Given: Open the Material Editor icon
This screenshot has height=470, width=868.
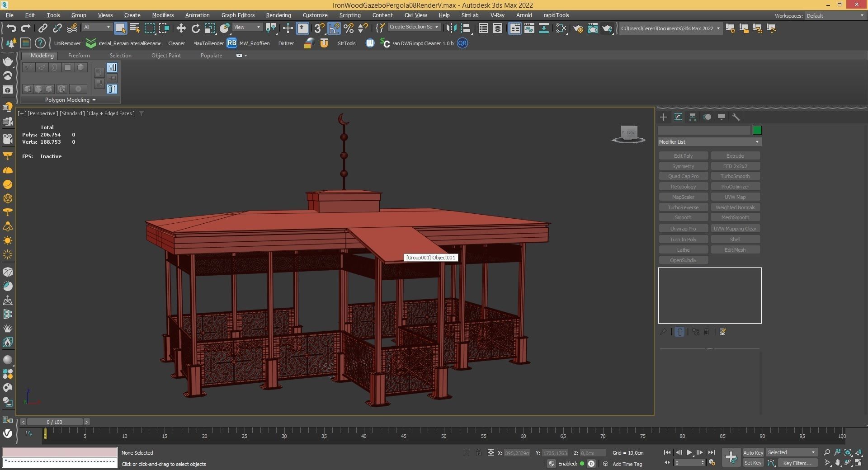Looking at the screenshot, I should point(561,28).
